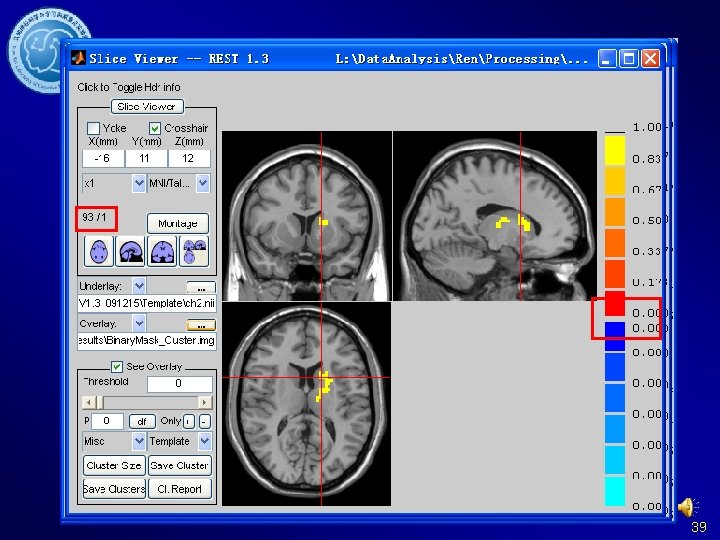The image size is (720, 540).
Task: Enable the Yoke checkbox
Action: point(93,128)
